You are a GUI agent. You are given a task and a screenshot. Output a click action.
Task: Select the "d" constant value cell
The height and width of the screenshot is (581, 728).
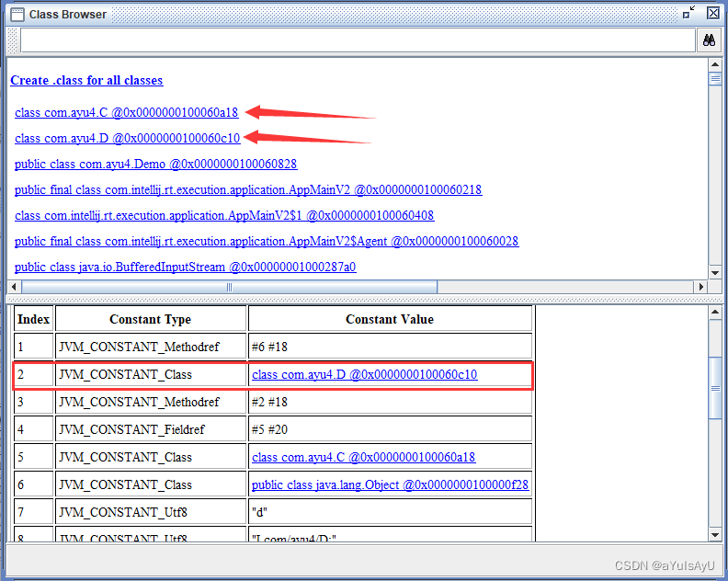tap(390, 512)
